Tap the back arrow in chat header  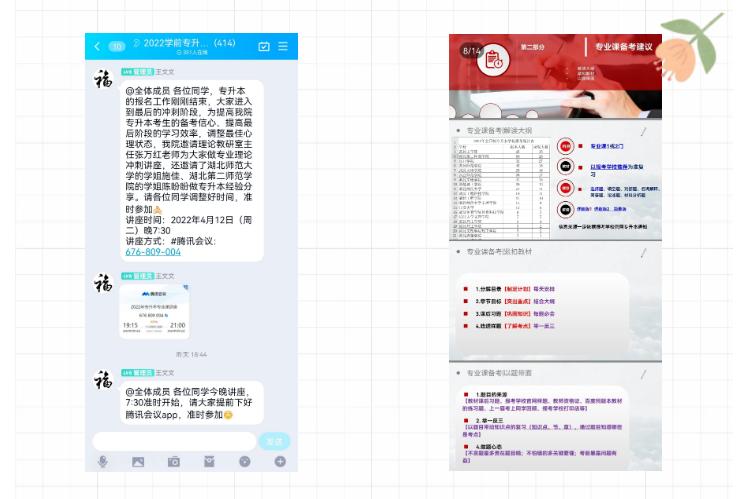click(97, 46)
